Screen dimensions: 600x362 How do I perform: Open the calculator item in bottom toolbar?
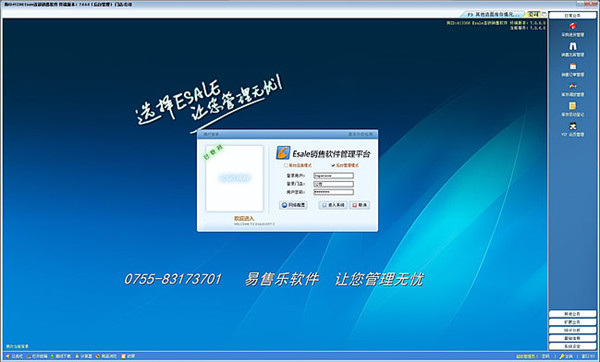point(83,356)
